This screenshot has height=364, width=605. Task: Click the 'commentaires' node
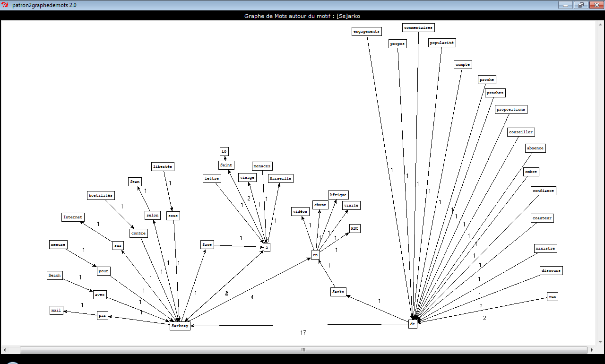pyautogui.click(x=418, y=27)
